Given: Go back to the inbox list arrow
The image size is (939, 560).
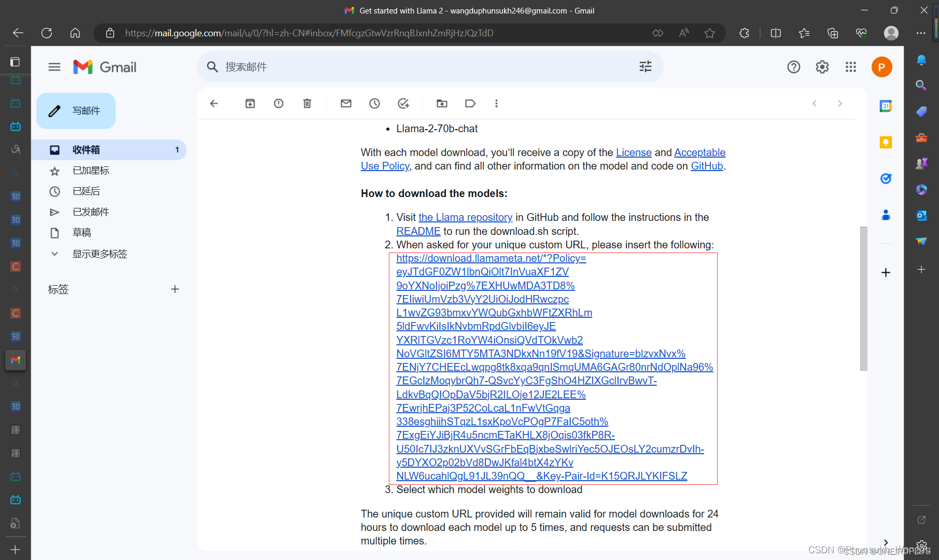Looking at the screenshot, I should click(214, 104).
